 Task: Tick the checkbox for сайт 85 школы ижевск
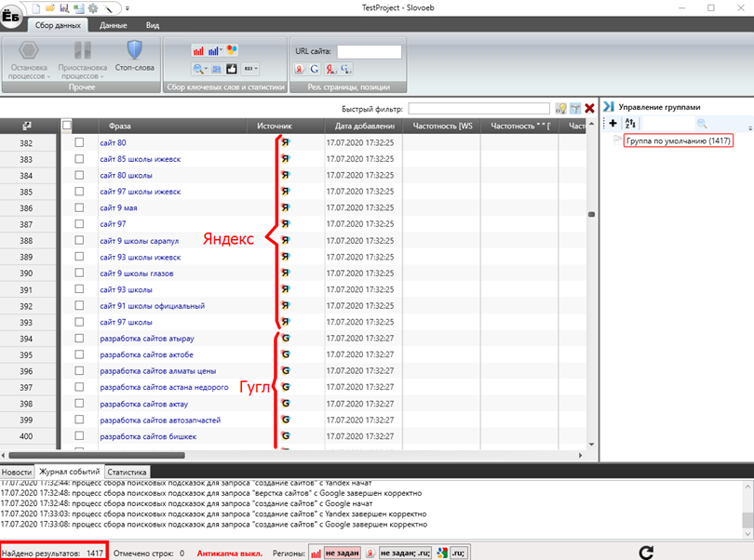(79, 159)
